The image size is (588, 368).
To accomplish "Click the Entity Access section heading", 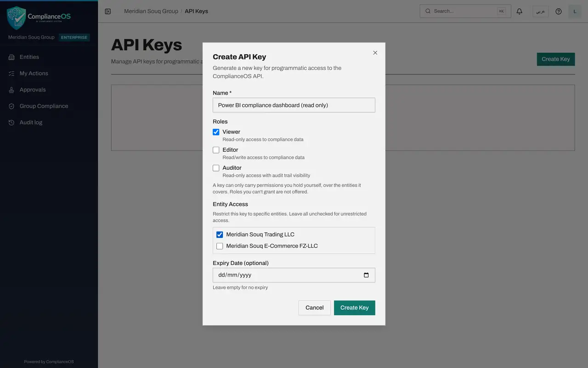I will (x=230, y=204).
